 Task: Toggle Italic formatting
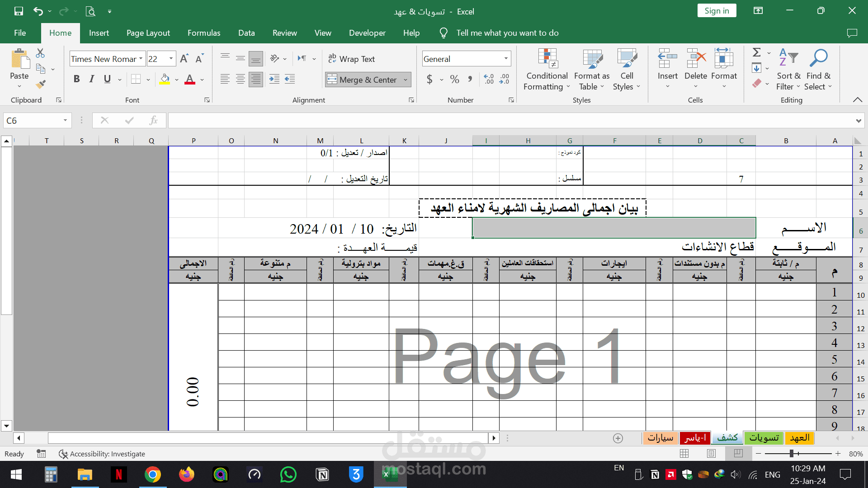coord(92,80)
